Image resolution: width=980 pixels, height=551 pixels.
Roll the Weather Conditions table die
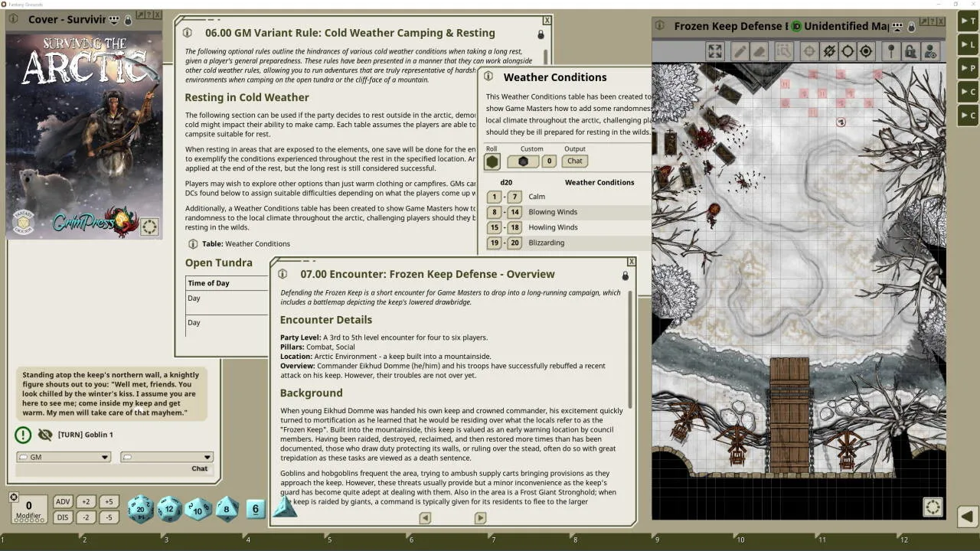coord(492,161)
